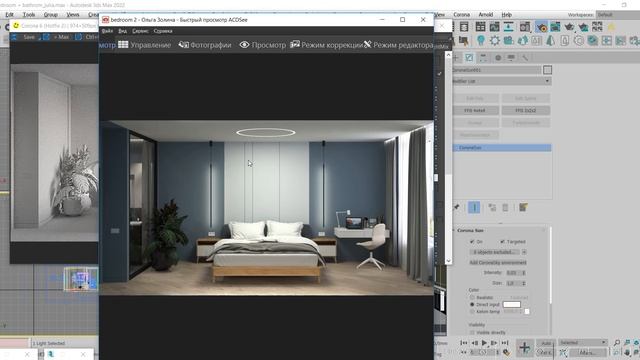Click the sun gear toolbar icon
This screenshot has width=640, height=360.
495,40
